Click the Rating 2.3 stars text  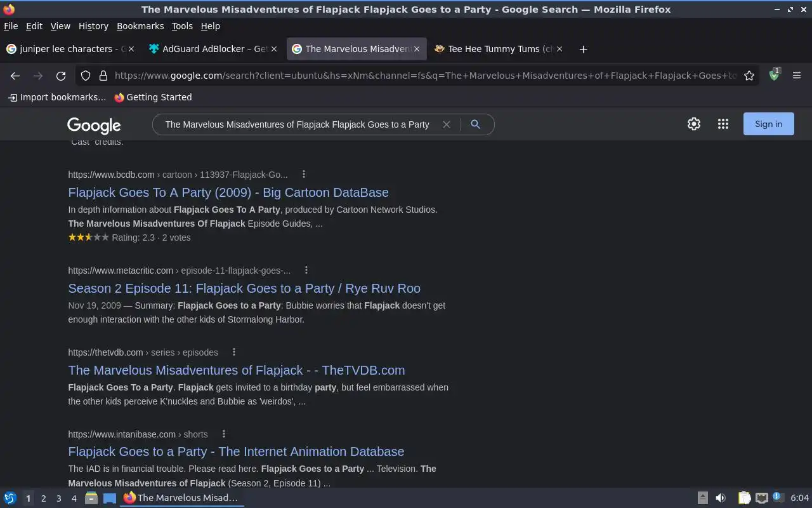pyautogui.click(x=129, y=237)
